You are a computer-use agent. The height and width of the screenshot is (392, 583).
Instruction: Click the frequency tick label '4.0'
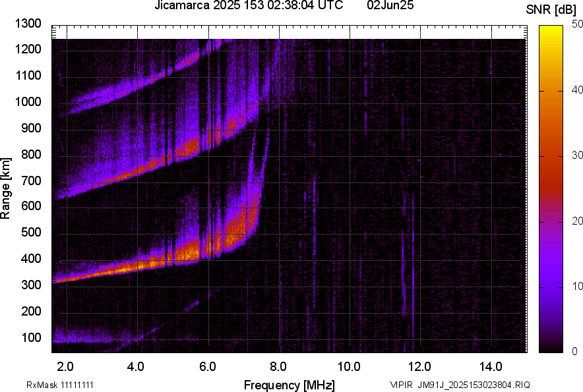point(136,367)
